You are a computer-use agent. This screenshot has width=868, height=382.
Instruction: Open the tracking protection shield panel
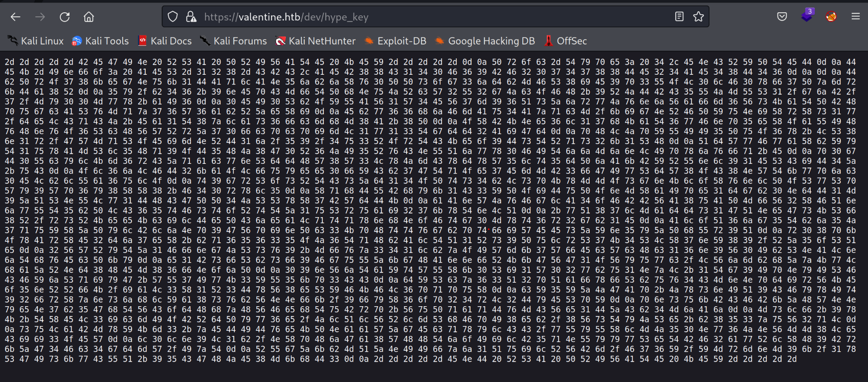coord(173,17)
